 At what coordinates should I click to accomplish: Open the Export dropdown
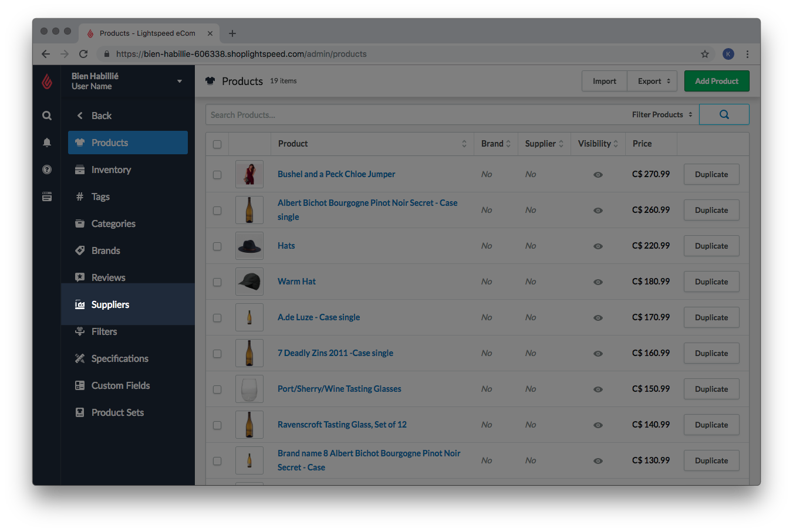click(x=652, y=81)
